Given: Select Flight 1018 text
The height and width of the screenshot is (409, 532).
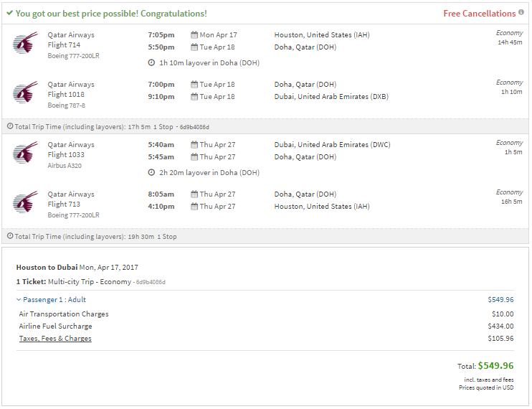Looking at the screenshot, I should pyautogui.click(x=66, y=95).
